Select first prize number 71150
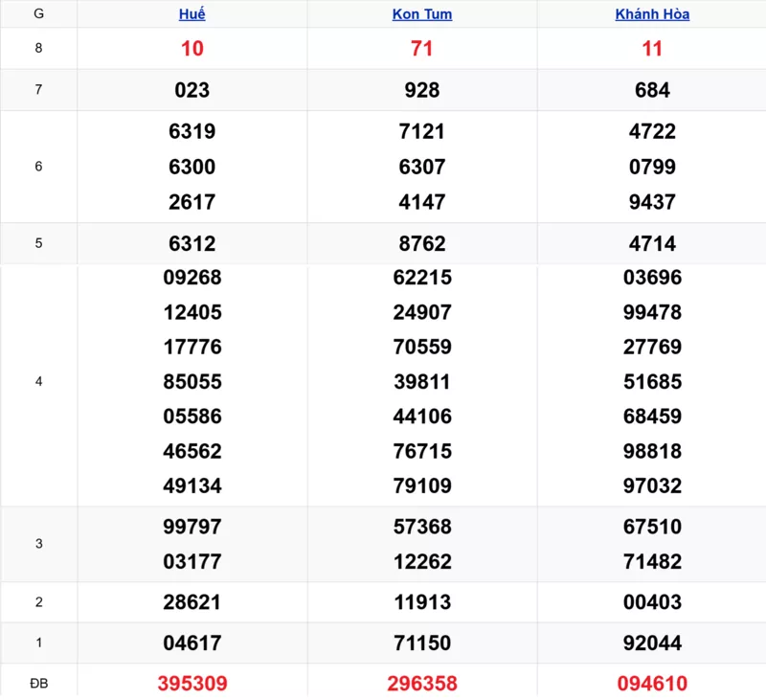This screenshot has height=700, width=766. pyautogui.click(x=422, y=643)
